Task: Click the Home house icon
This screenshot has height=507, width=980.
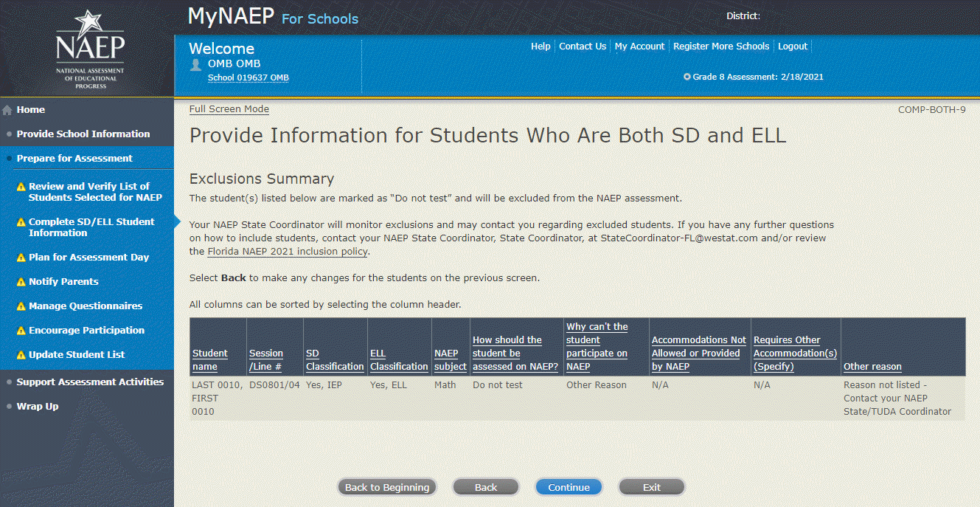Action: [7, 111]
